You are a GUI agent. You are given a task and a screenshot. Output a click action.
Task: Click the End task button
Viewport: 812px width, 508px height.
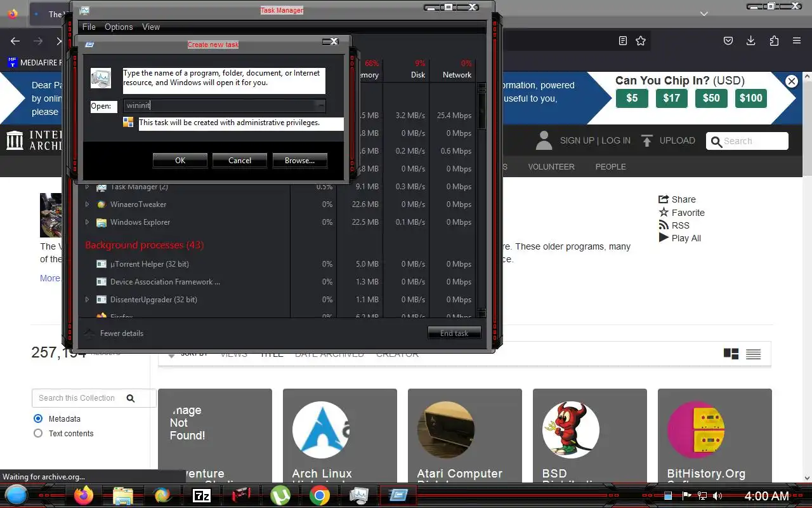pyautogui.click(x=454, y=333)
